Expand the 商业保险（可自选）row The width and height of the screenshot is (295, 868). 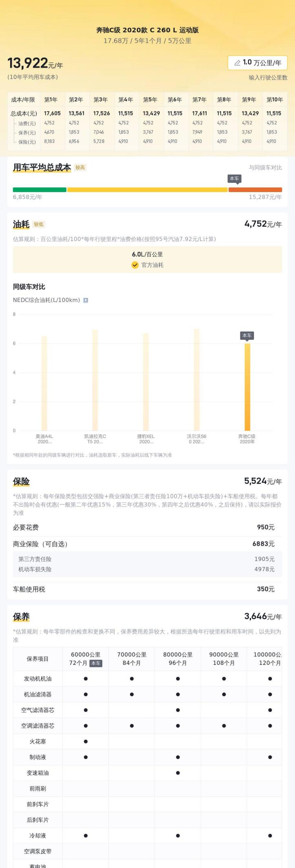(x=147, y=544)
